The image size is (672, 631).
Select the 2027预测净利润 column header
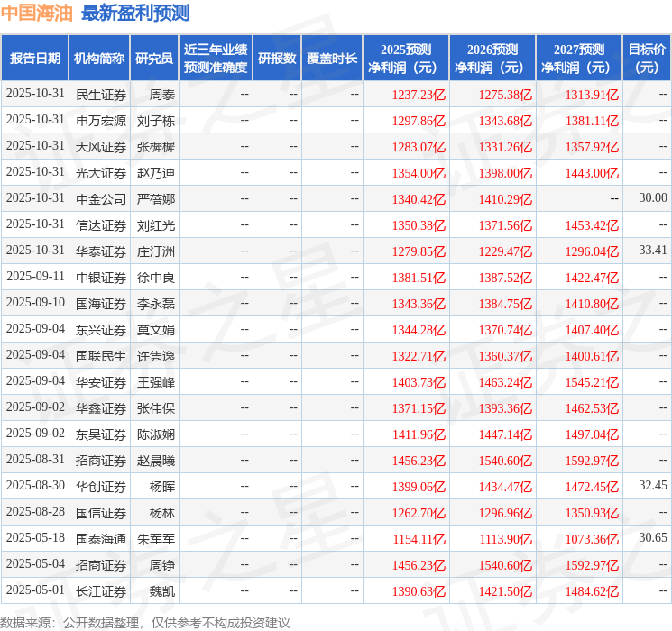579,59
